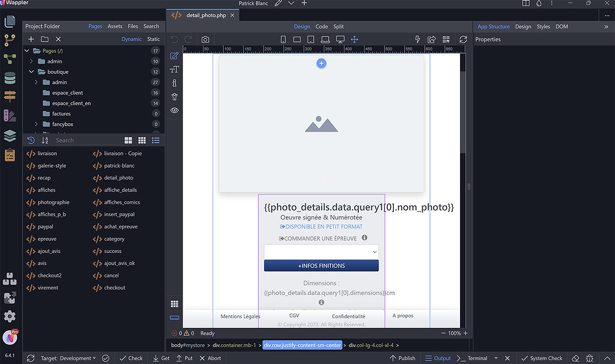Screen dimensions: 615x364
Task: Click the Abort button in bottom bar
Action: pos(210,358)
